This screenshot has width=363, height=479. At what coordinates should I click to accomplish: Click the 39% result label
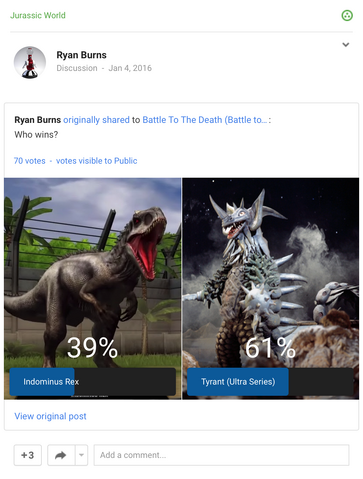pyautogui.click(x=92, y=348)
